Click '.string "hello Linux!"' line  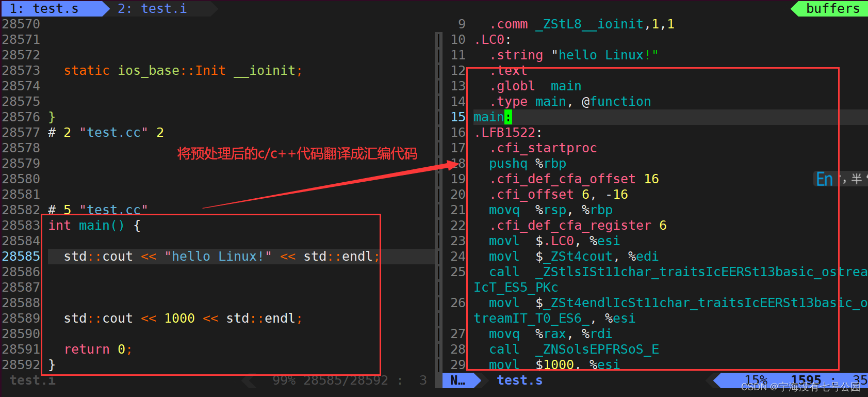point(574,55)
